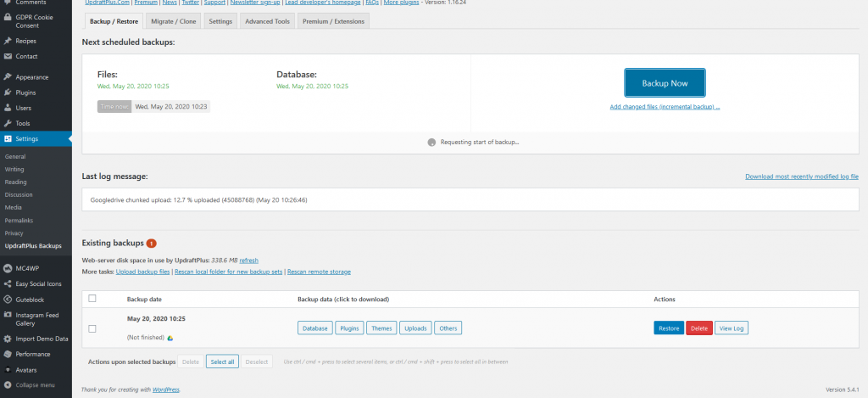Click the Upload backup files link
868x398 pixels.
click(x=142, y=272)
